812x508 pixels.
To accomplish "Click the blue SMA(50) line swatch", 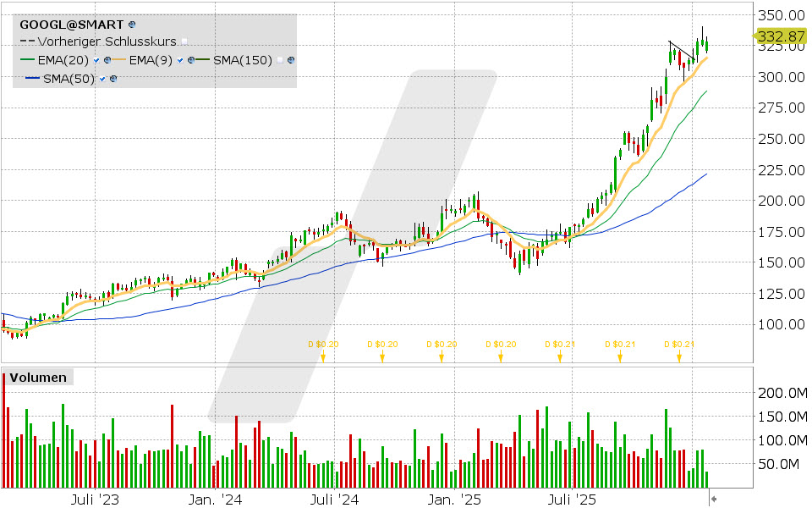I will 32,79.
